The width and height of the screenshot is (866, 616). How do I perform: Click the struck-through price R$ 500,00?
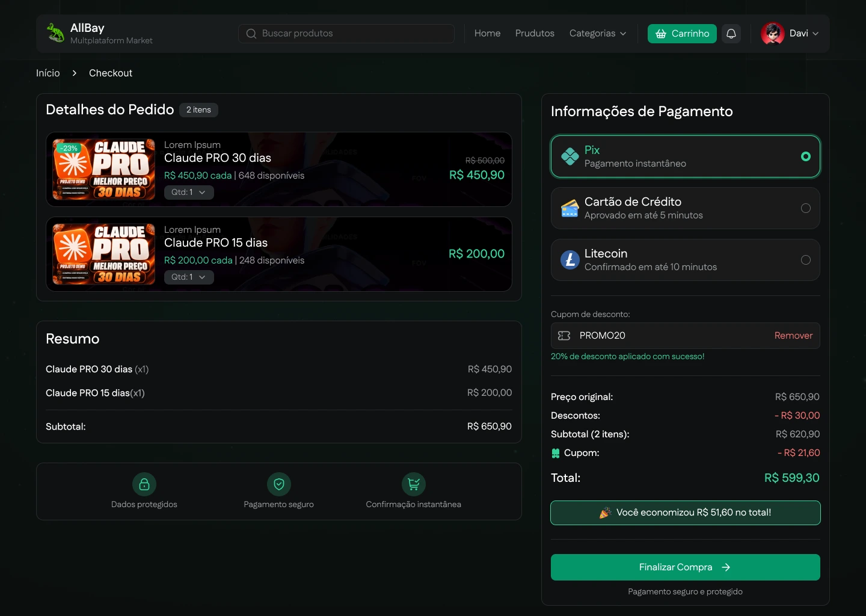[485, 161]
